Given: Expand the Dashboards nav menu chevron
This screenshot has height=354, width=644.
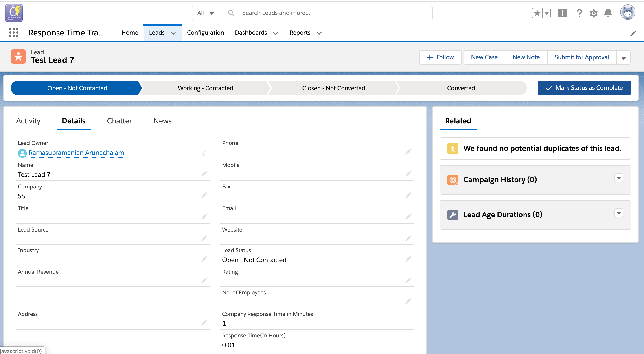Looking at the screenshot, I should (x=276, y=33).
